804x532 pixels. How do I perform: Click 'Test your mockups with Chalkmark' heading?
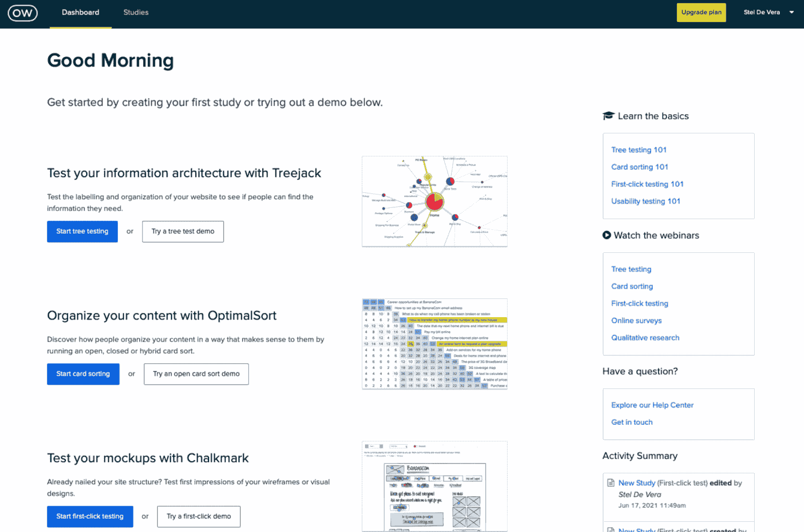pos(148,459)
